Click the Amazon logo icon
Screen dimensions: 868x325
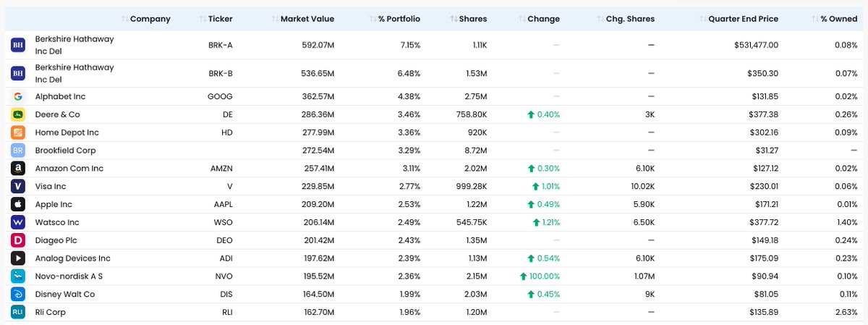18,168
